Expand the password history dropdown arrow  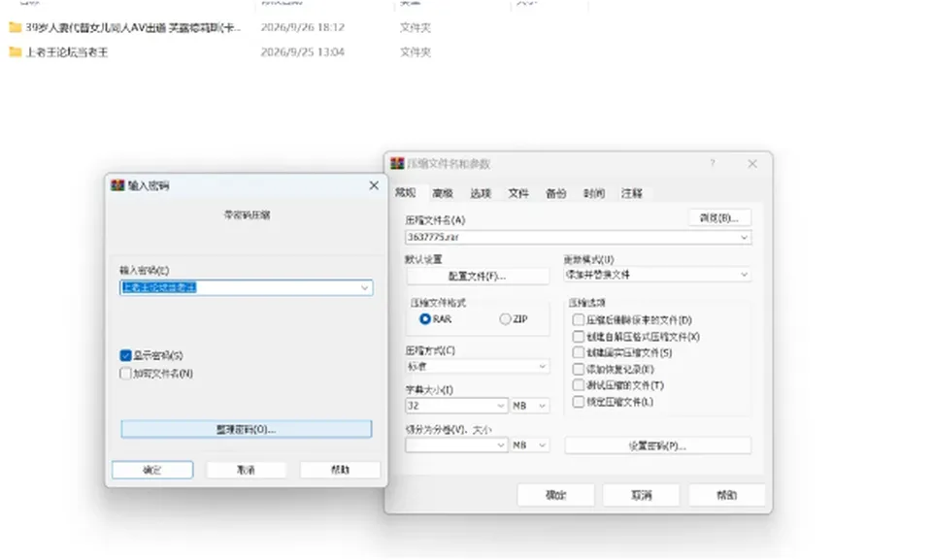(x=365, y=287)
